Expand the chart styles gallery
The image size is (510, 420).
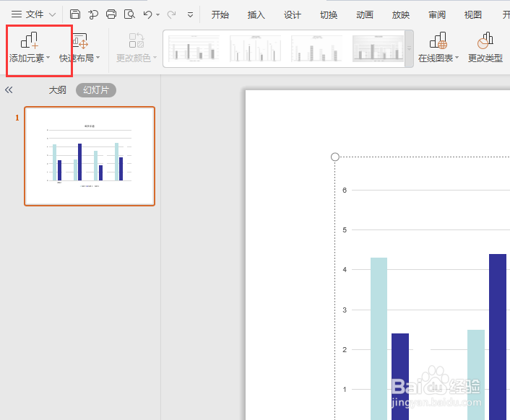409,49
